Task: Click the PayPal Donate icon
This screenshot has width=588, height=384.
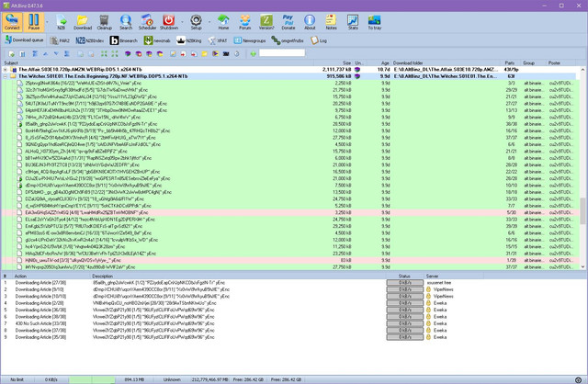Action: 288,22
